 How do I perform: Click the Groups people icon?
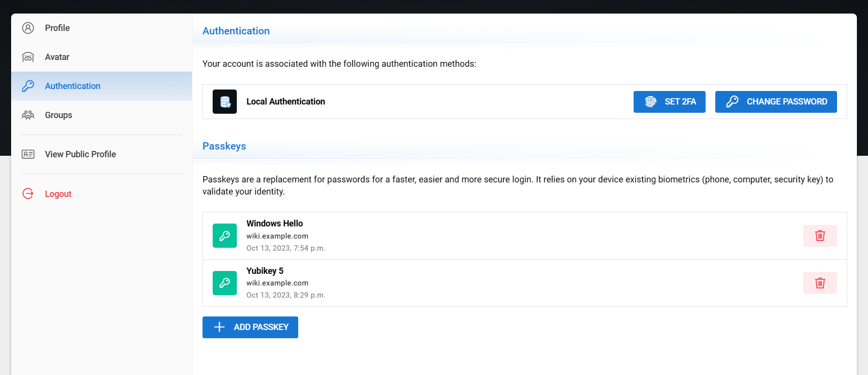pos(28,115)
